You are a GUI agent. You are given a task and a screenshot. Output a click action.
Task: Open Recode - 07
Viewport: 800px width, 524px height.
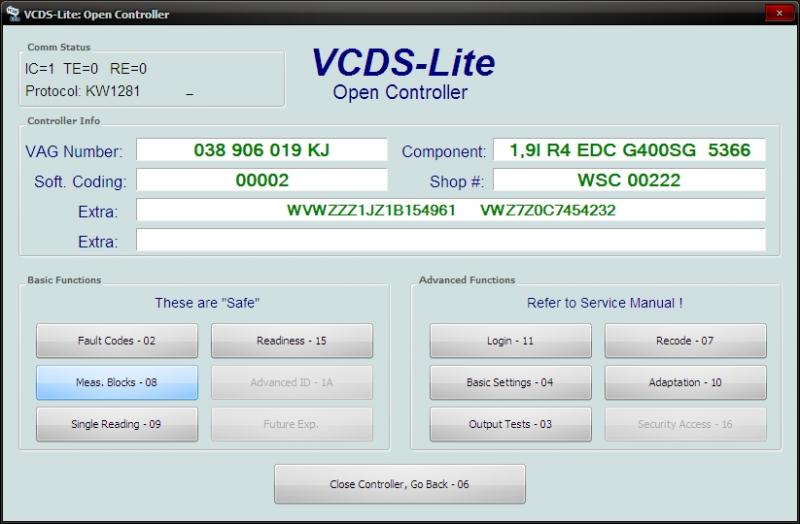686,340
